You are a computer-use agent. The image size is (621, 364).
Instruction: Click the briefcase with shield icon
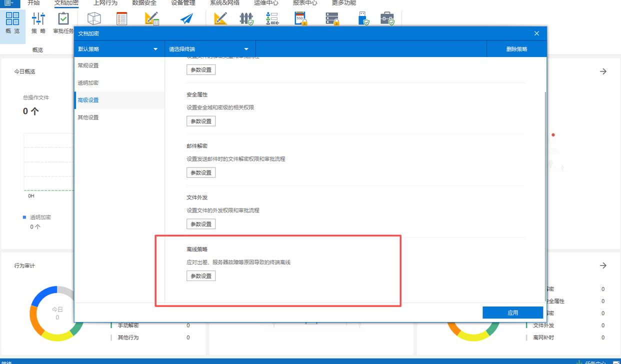(387, 19)
